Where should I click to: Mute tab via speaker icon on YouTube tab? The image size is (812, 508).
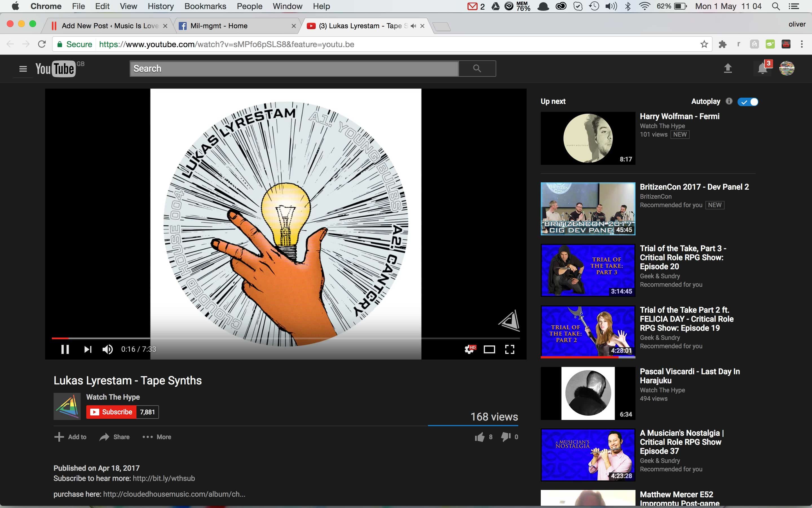[x=413, y=26]
